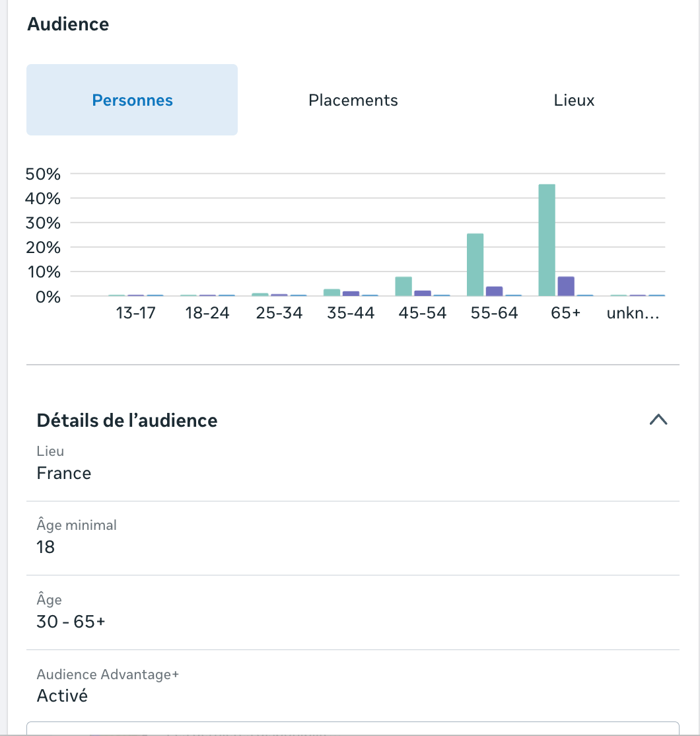This screenshot has height=736, width=700.
Task: Click the purple 65+ bar
Action: pyautogui.click(x=566, y=286)
